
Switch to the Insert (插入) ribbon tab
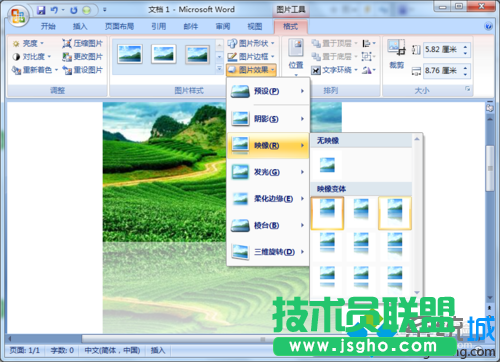coord(80,26)
